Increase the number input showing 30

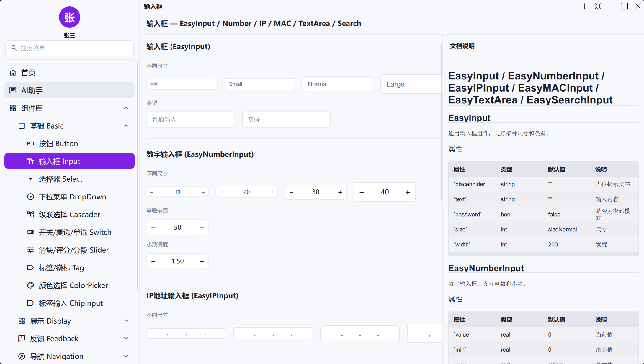coord(340,192)
